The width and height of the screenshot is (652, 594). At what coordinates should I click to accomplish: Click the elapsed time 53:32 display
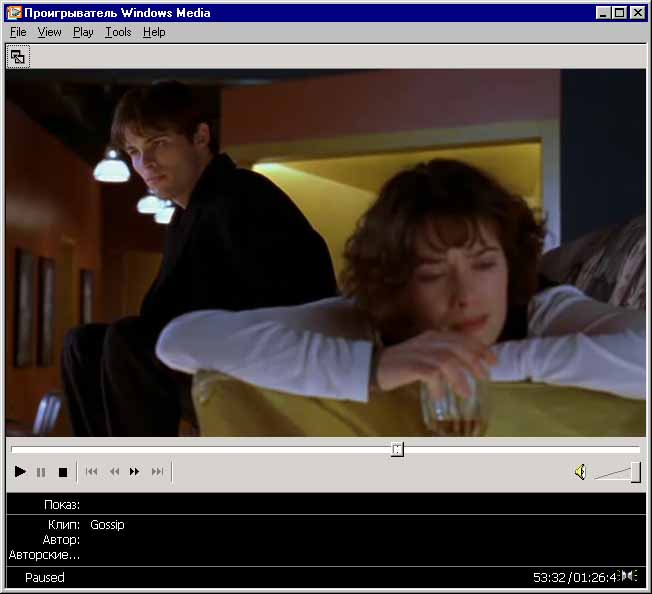[549, 577]
